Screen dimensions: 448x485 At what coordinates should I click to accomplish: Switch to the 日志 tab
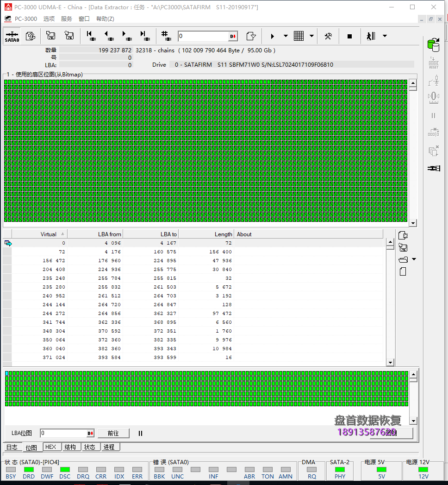(x=12, y=447)
